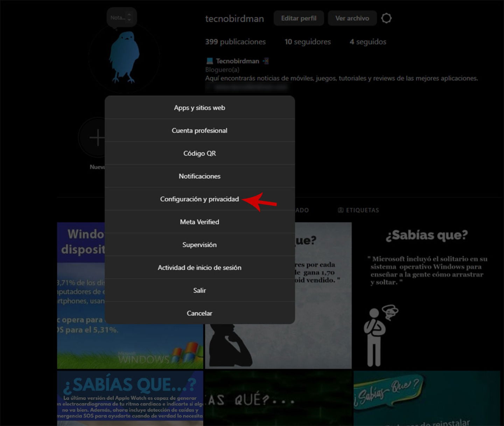Choose Meta Verified option
Viewport: 504px width, 426px height.
[x=199, y=222]
